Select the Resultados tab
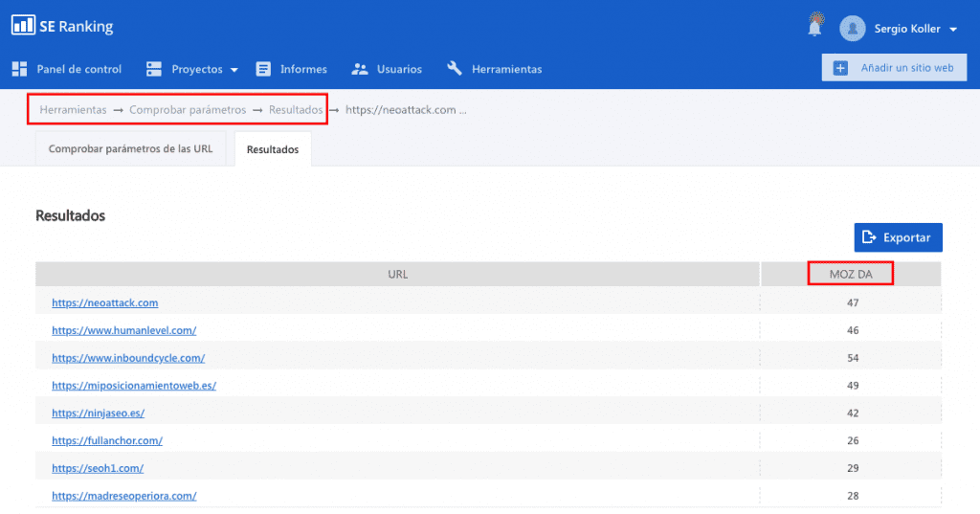 point(273,149)
